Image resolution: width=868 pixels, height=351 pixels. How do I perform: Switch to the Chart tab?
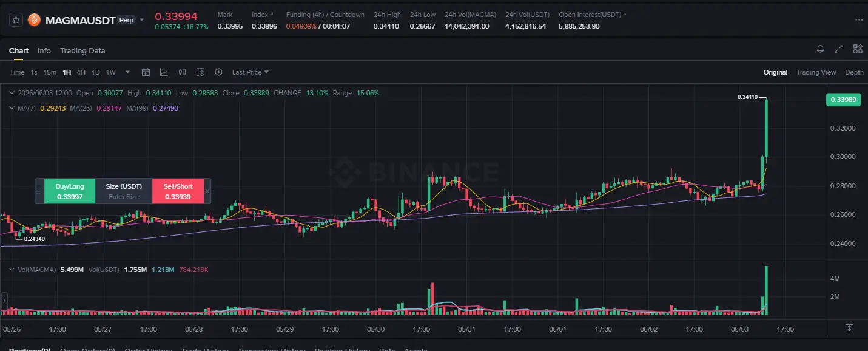[19, 50]
